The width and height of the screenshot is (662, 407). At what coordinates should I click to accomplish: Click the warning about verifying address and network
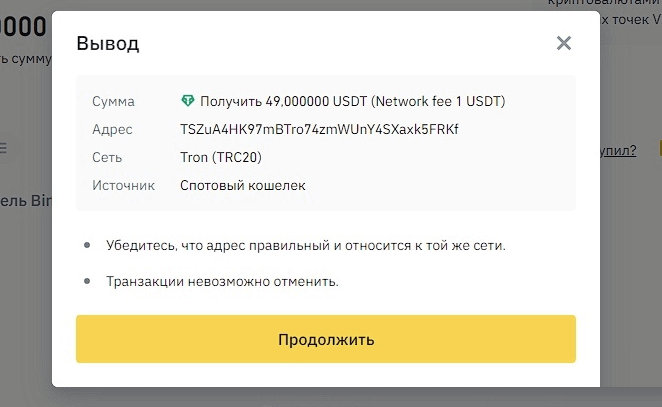(x=306, y=245)
